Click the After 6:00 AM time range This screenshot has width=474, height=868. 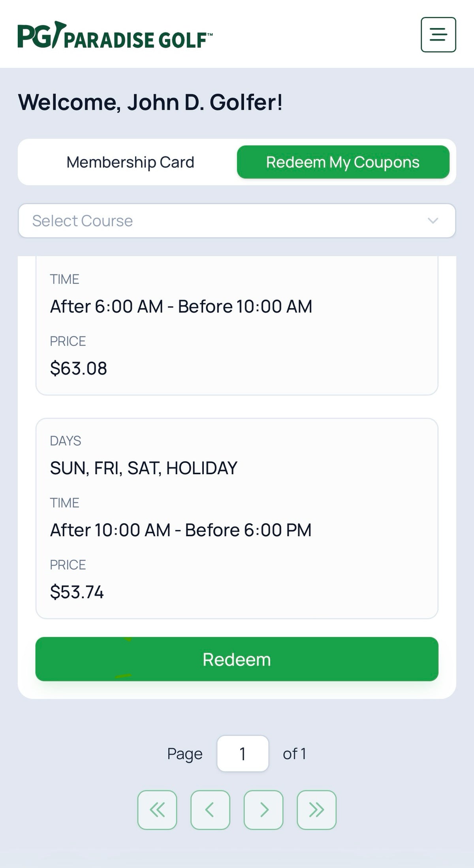181,306
